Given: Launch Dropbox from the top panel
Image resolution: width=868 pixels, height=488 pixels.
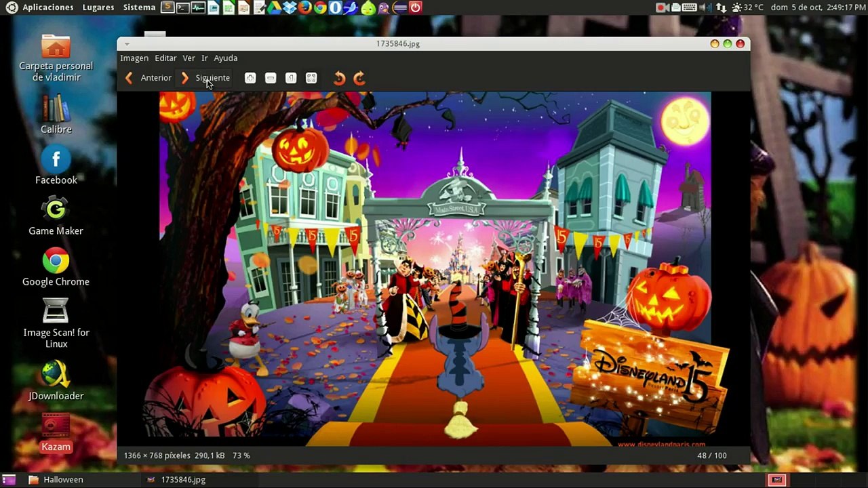Looking at the screenshot, I should pos(290,7).
